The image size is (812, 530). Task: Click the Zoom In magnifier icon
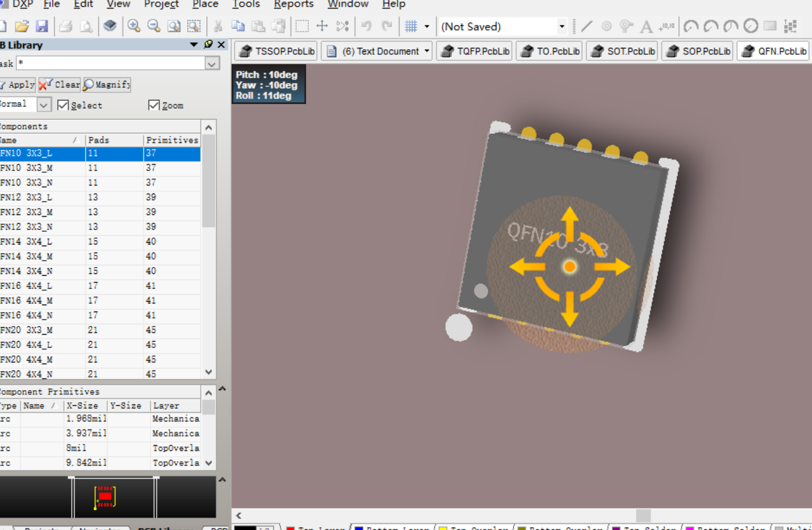click(x=134, y=26)
